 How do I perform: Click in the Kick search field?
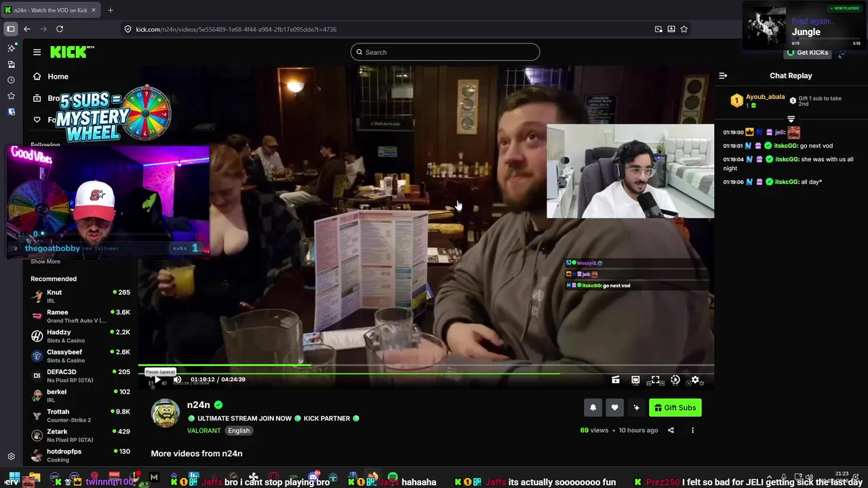tap(445, 52)
